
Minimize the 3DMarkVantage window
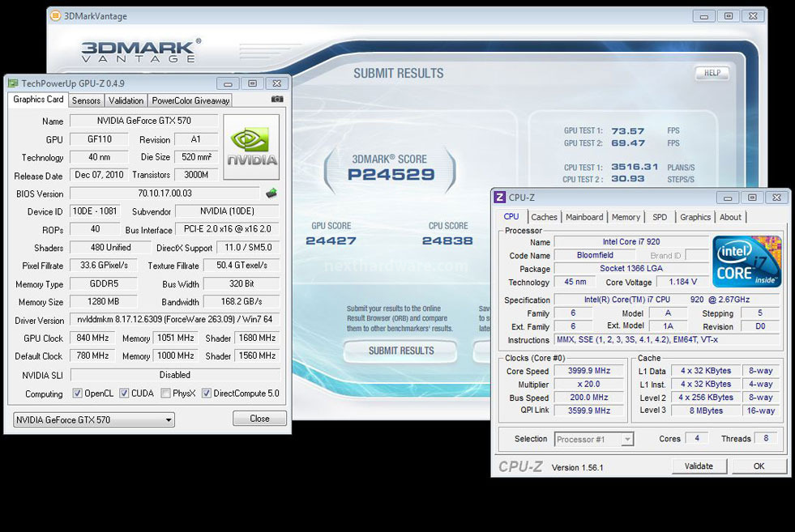[703, 16]
